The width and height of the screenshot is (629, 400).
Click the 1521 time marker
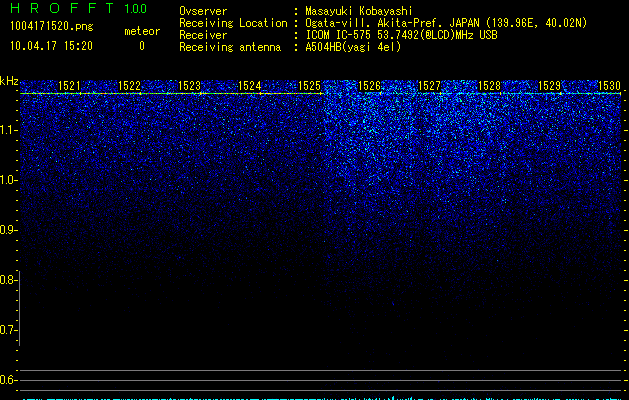[69, 86]
